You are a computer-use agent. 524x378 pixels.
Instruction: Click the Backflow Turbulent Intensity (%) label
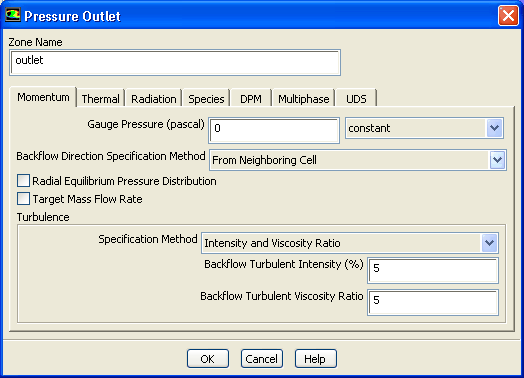click(284, 264)
